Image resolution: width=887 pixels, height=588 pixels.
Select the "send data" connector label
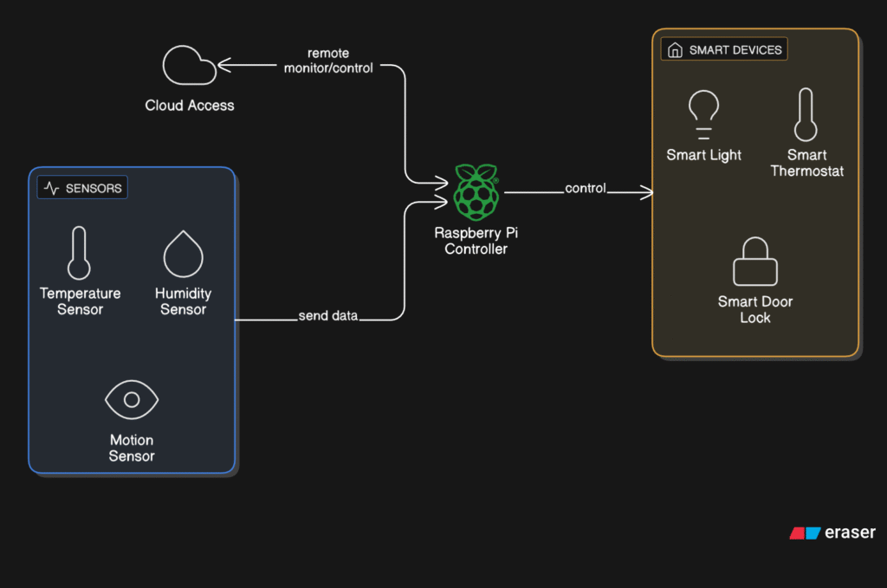[328, 315]
